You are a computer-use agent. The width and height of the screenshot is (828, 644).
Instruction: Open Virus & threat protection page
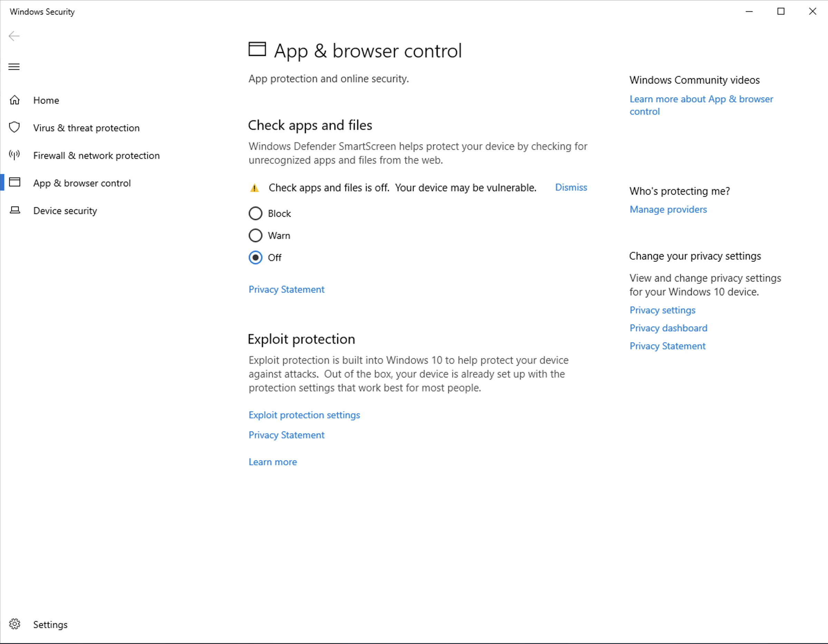point(86,128)
